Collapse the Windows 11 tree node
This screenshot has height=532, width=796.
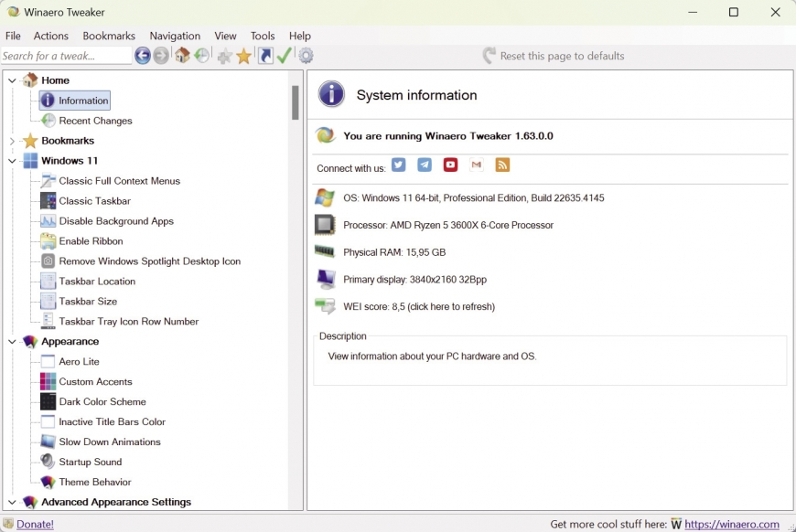(x=12, y=161)
